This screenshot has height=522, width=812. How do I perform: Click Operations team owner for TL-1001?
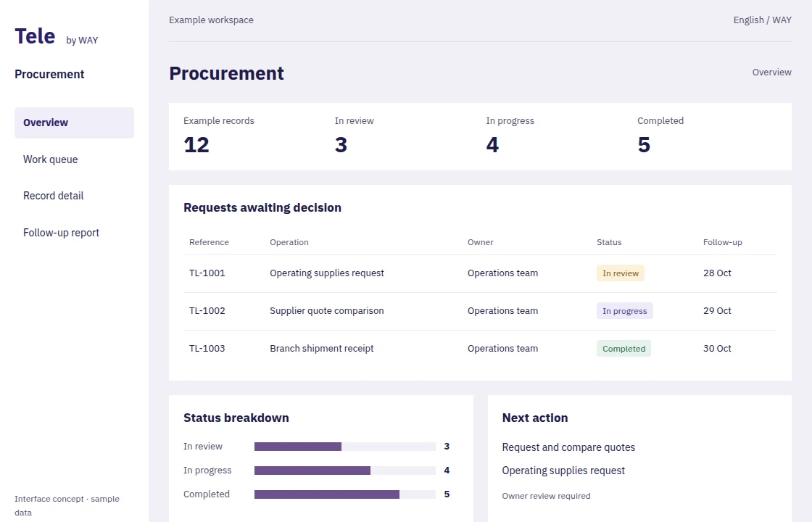pyautogui.click(x=503, y=273)
